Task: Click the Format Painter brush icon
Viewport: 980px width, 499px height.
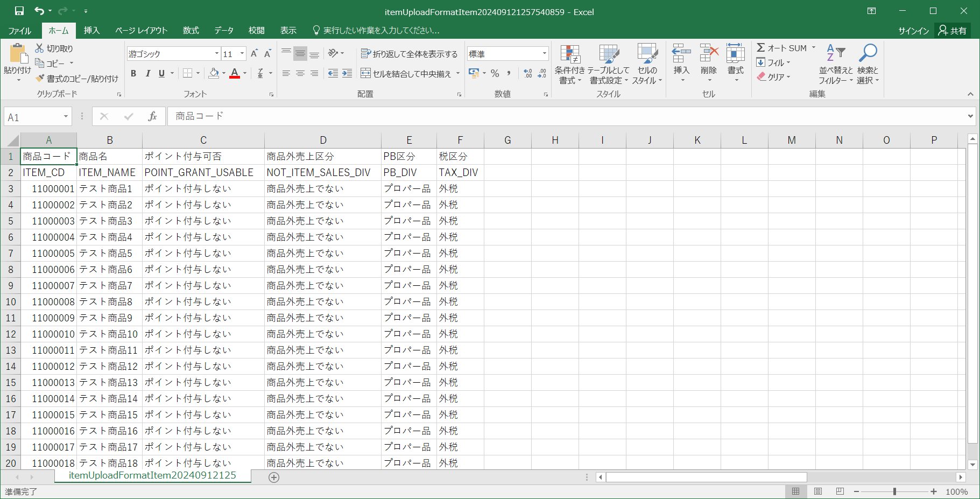Action: click(40, 79)
